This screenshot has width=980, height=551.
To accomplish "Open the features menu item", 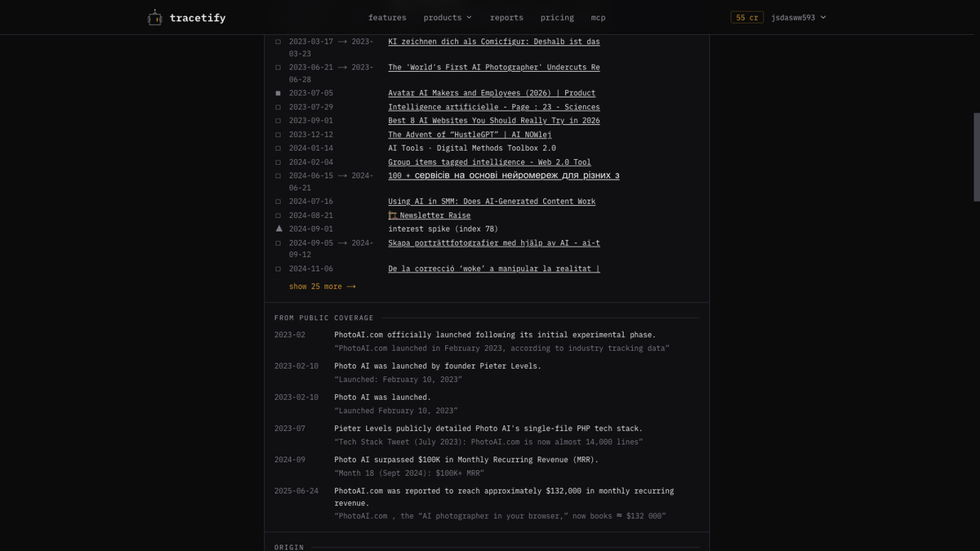I will tap(387, 17).
